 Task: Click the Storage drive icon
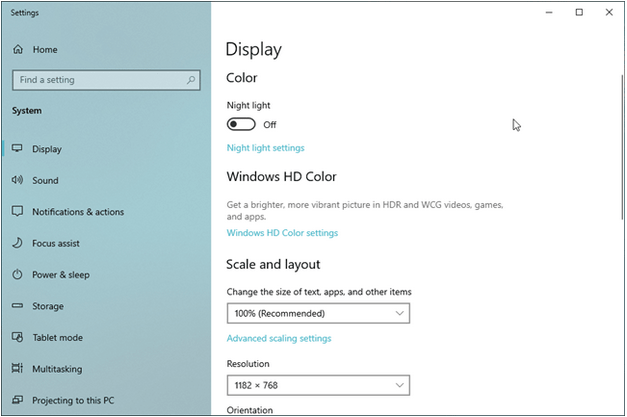(x=17, y=306)
